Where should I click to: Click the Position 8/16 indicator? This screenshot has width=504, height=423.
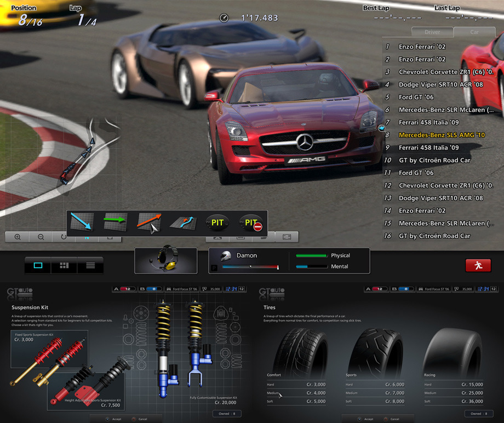click(x=27, y=16)
